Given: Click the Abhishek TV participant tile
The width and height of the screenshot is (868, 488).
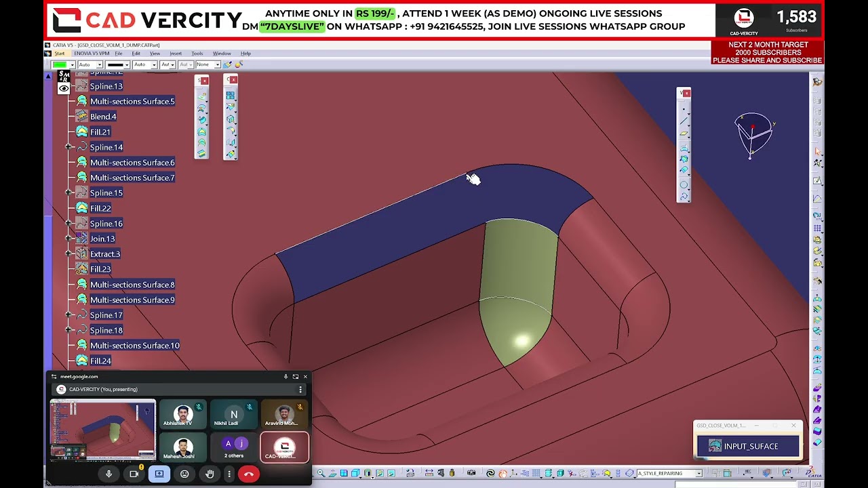Looking at the screenshot, I should click(x=182, y=414).
